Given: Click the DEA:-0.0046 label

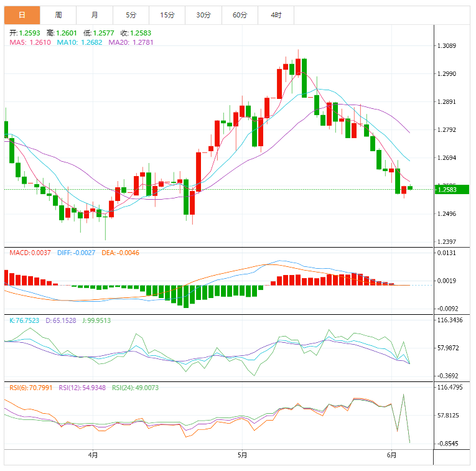Looking at the screenshot, I should pyautogui.click(x=120, y=253).
